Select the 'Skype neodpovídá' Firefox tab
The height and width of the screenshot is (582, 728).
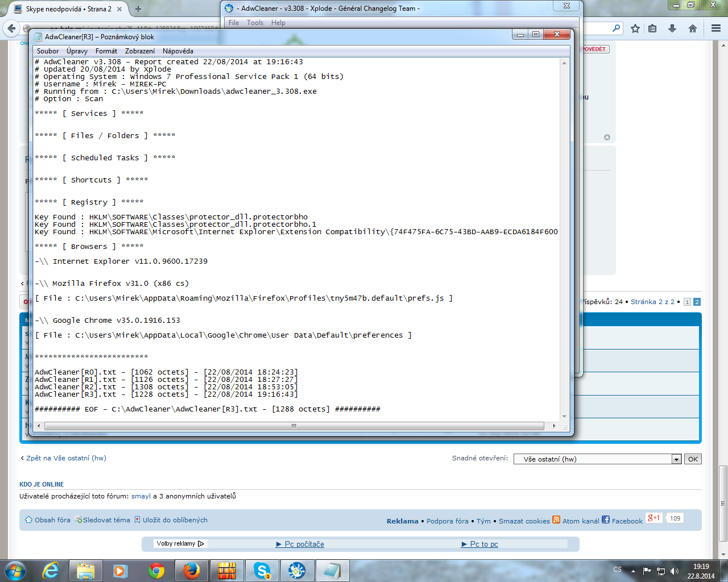(x=68, y=9)
